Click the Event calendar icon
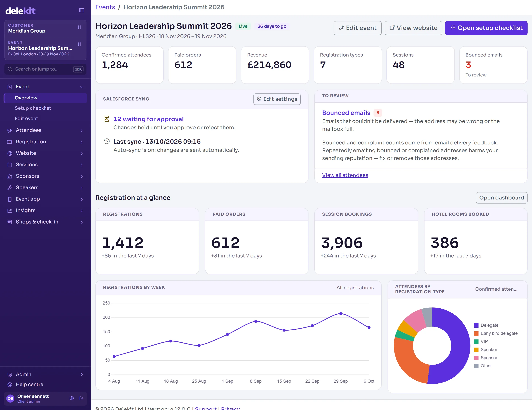The width and height of the screenshot is (532, 410). point(10,87)
